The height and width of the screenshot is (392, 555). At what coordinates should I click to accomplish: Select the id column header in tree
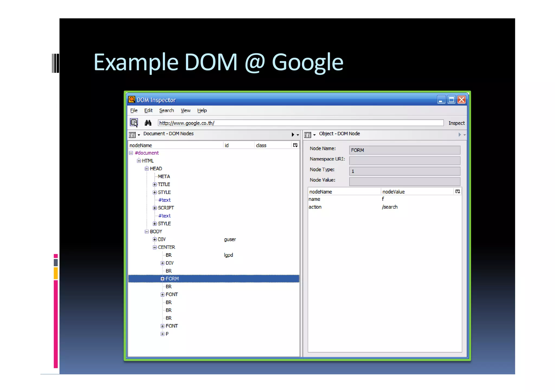coord(239,145)
